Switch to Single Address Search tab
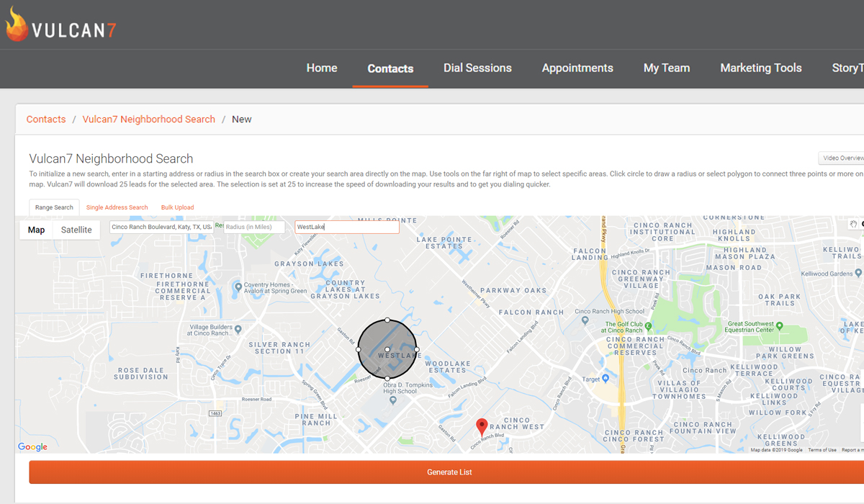This screenshot has width=864, height=504. 117,207
